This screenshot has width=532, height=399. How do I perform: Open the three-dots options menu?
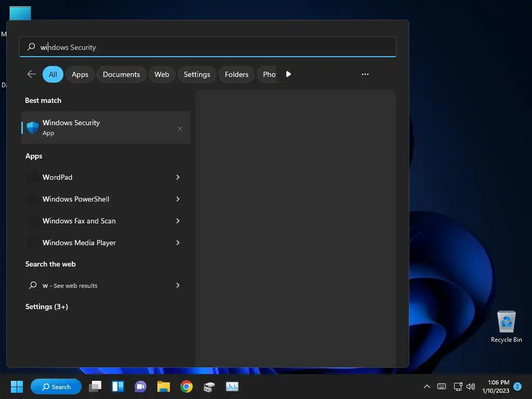(365, 74)
